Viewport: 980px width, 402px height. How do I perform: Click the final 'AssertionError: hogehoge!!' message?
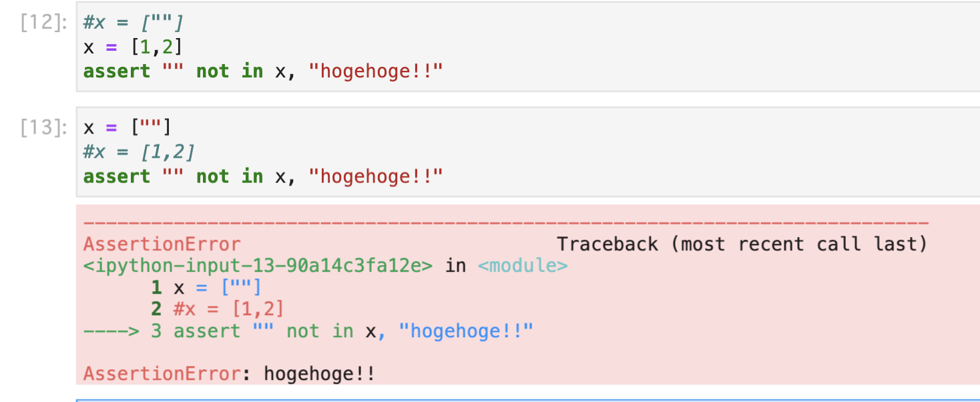pos(229,373)
